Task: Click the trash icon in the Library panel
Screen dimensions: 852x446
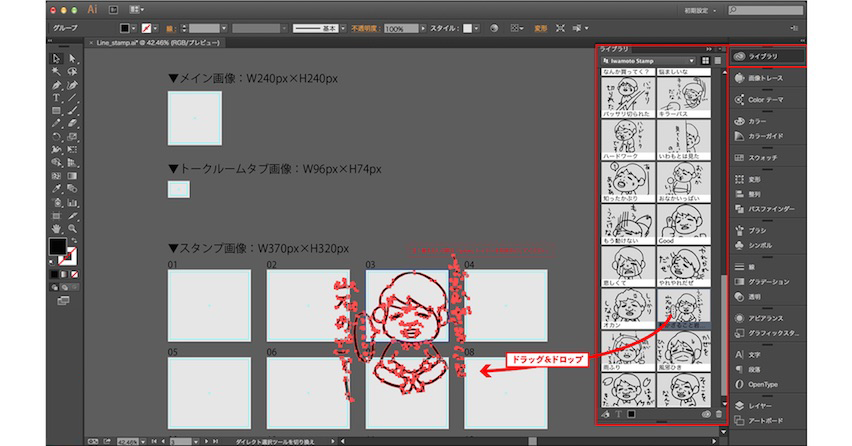Action: [x=719, y=414]
